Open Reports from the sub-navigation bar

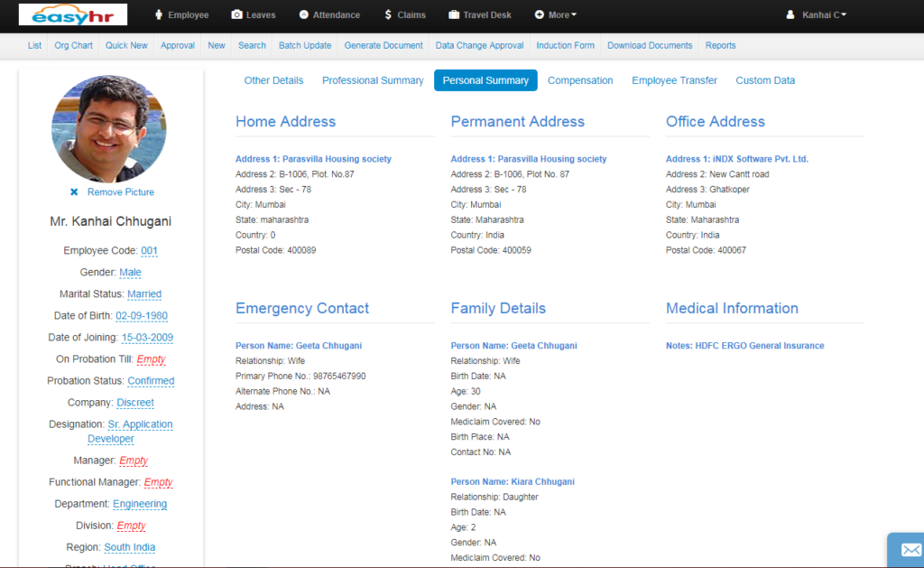click(720, 45)
